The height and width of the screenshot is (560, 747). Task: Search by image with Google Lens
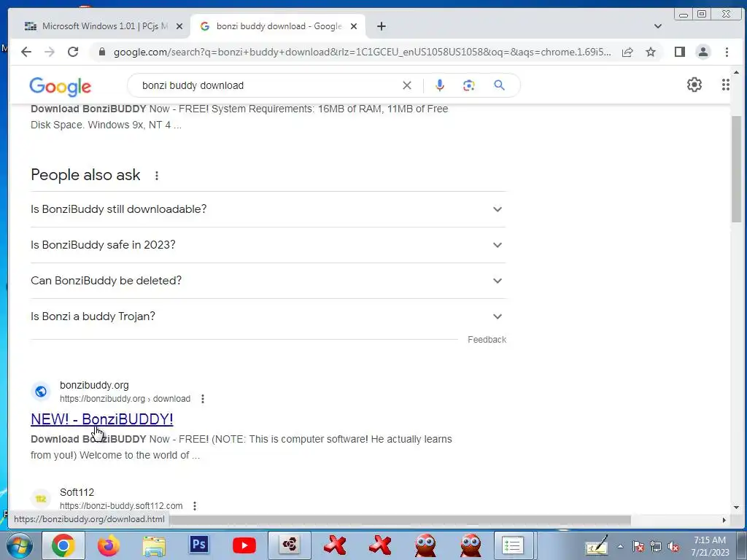[x=469, y=85]
